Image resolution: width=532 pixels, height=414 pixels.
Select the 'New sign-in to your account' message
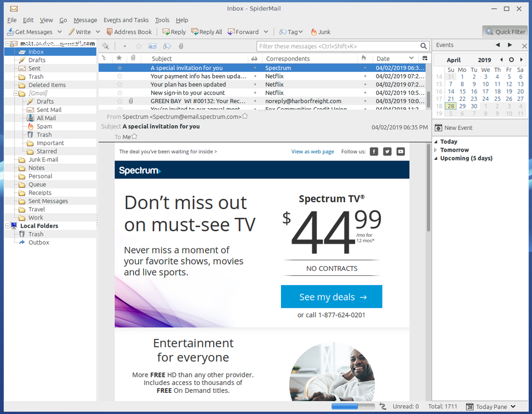pos(262,93)
